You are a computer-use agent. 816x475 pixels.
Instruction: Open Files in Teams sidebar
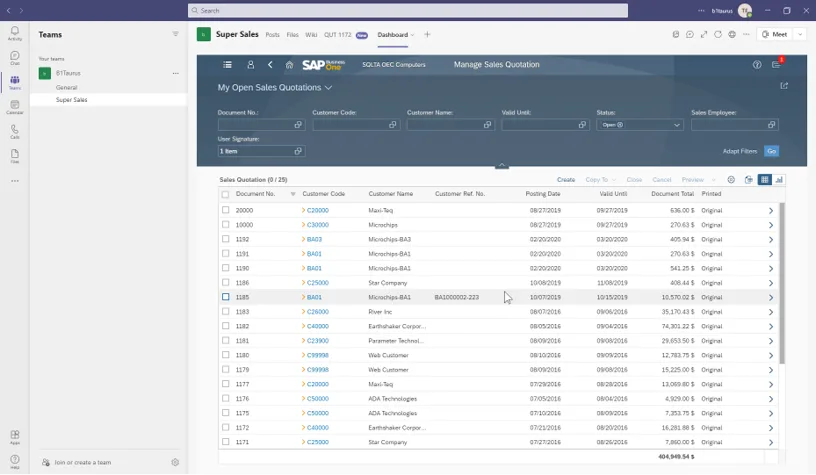point(15,156)
